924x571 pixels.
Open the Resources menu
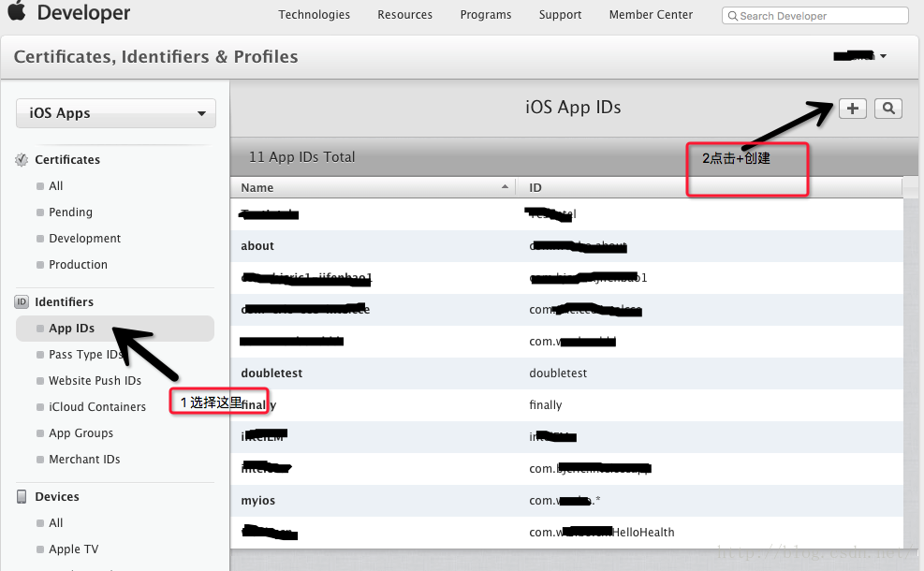[404, 15]
